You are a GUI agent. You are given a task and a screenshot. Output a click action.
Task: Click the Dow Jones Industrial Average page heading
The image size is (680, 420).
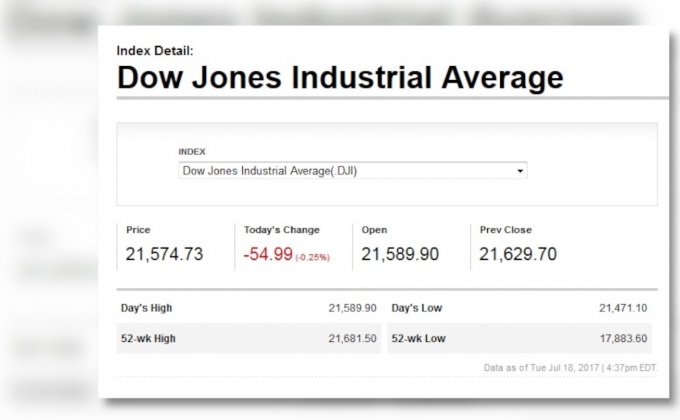point(340,78)
